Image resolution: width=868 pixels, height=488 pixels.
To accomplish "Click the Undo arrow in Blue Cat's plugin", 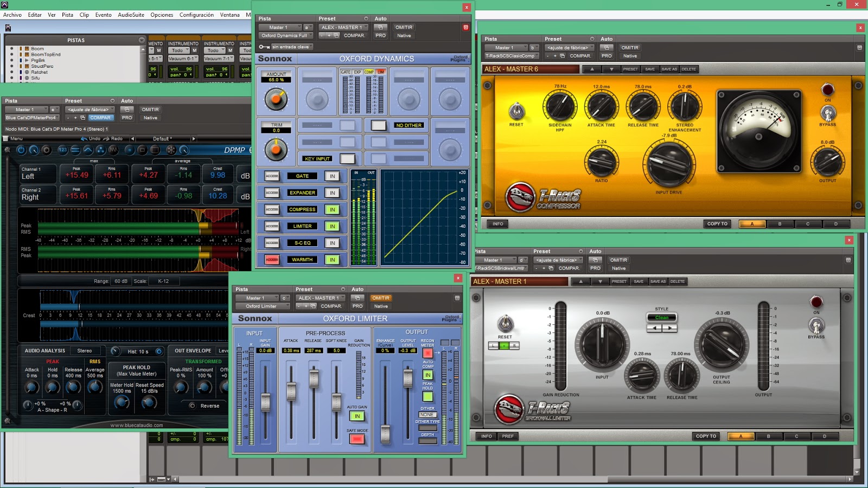I will [84, 139].
